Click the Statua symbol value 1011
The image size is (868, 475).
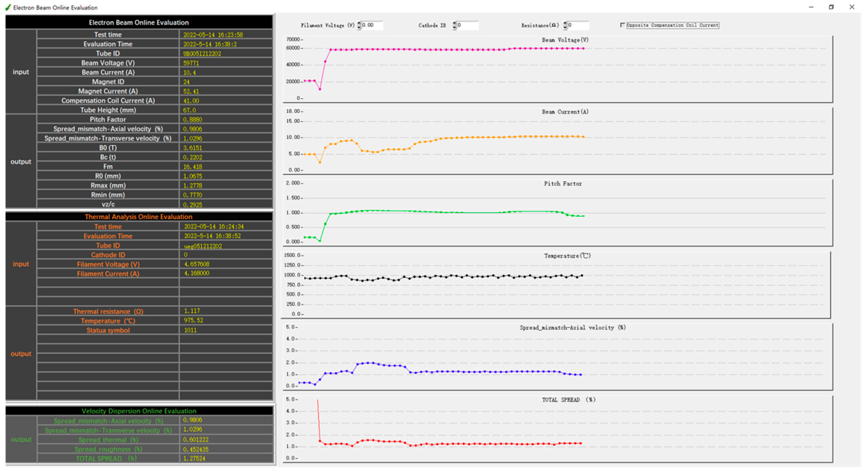tap(190, 330)
